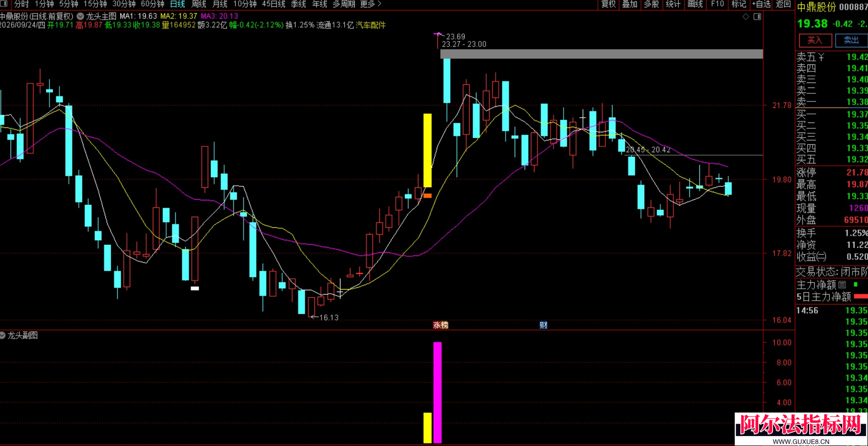The width and height of the screenshot is (868, 446).
Task: Select the 日线 daily chart tab
Action: pos(178,4)
